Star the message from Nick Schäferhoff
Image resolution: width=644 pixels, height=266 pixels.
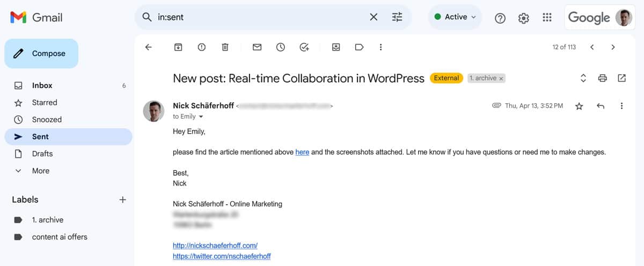click(579, 106)
